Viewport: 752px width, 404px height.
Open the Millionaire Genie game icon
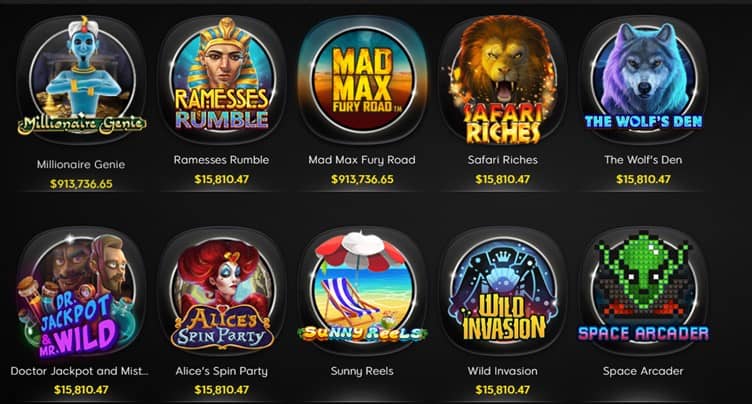pyautogui.click(x=81, y=80)
